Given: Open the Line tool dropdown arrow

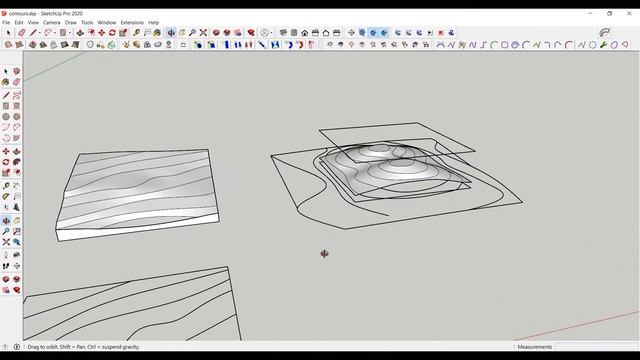Looking at the screenshot, I should click(x=39, y=33).
